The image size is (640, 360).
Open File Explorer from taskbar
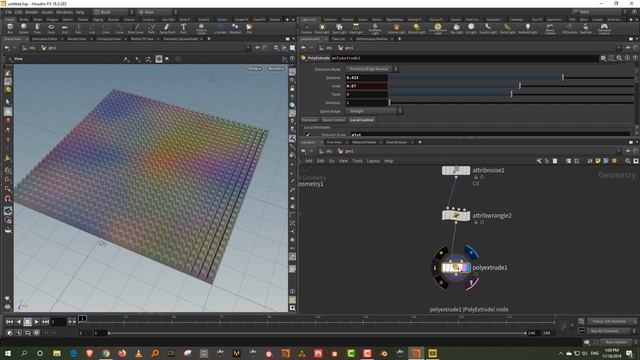click(57, 353)
